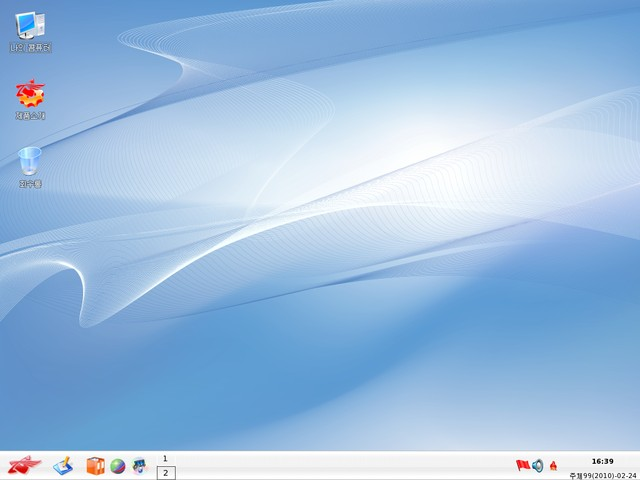Click the red flag tray icon

pos(522,465)
